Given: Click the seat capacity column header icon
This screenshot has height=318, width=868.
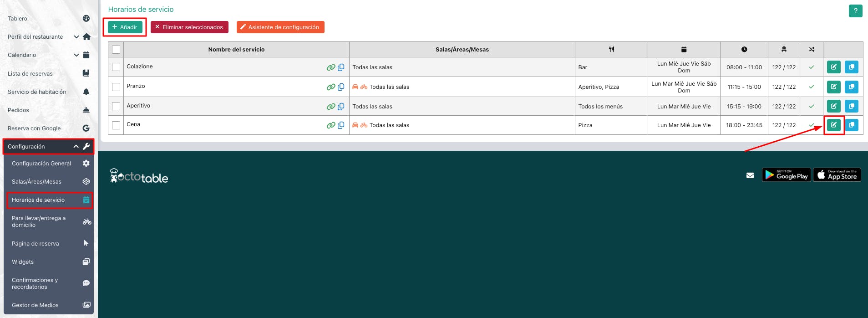Looking at the screenshot, I should [784, 49].
